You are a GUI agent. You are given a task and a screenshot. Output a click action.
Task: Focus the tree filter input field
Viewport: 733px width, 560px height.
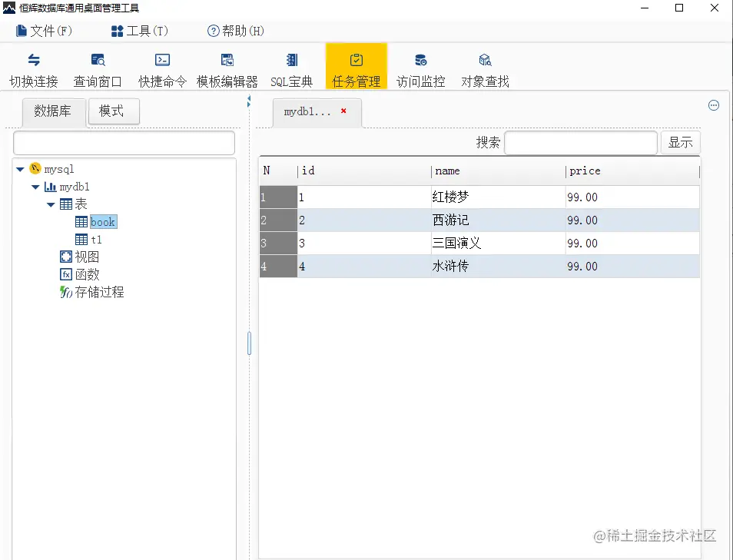(124, 143)
